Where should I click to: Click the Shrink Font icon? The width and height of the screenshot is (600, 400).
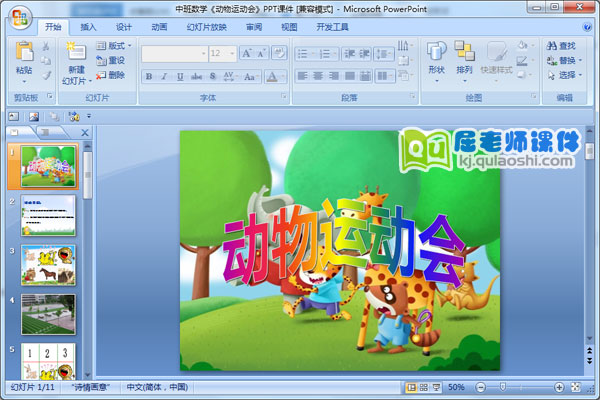click(x=261, y=53)
